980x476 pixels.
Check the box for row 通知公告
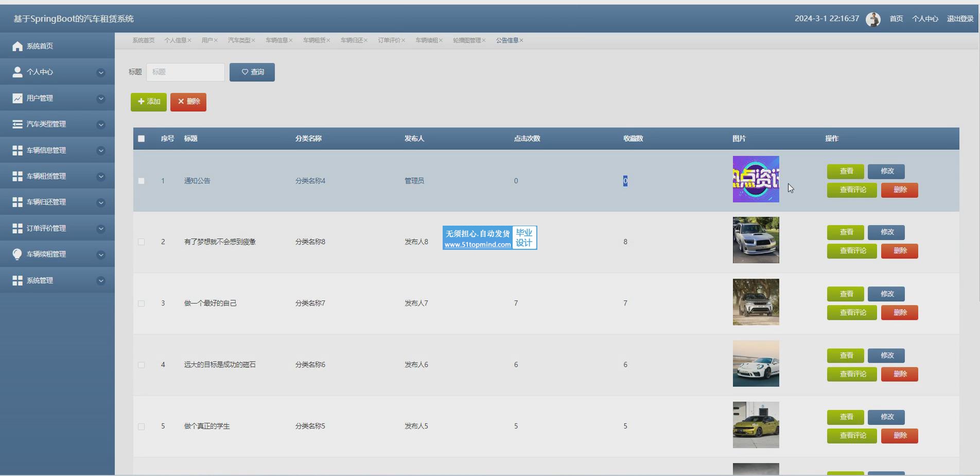142,181
